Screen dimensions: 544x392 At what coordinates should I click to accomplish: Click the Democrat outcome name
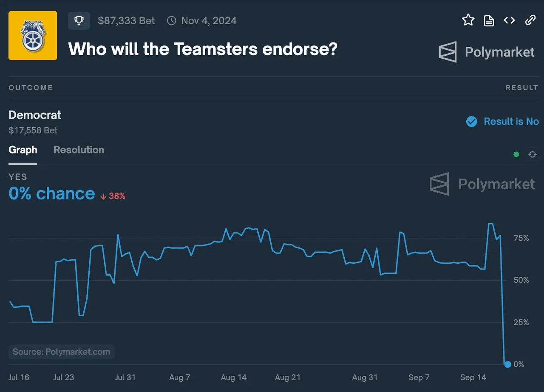point(35,115)
